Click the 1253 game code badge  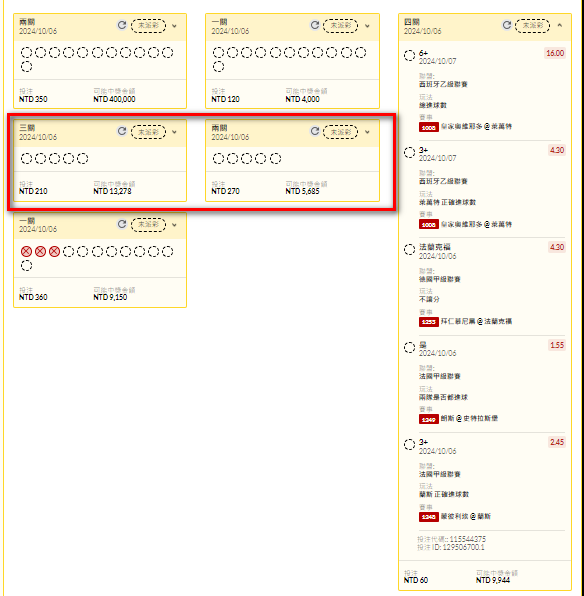tap(428, 322)
